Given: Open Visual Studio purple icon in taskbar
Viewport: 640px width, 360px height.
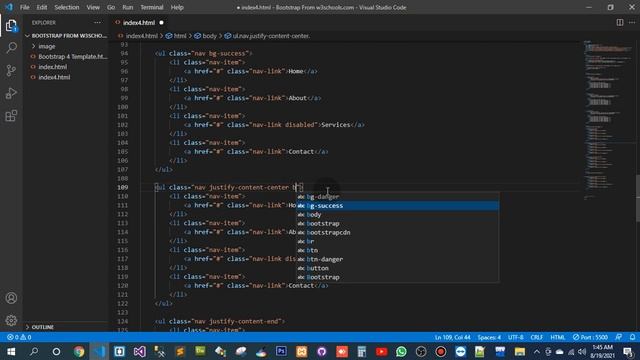Looking at the screenshot, I should (140, 351).
